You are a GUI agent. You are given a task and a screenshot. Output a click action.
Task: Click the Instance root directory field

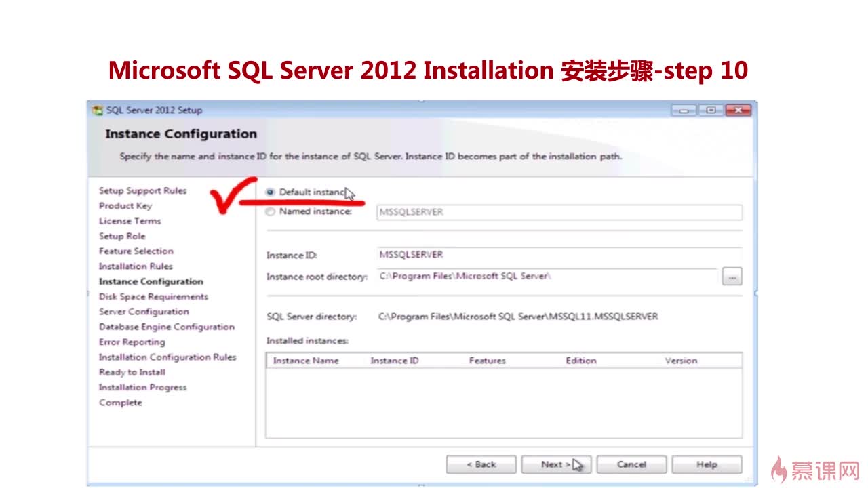coord(547,277)
